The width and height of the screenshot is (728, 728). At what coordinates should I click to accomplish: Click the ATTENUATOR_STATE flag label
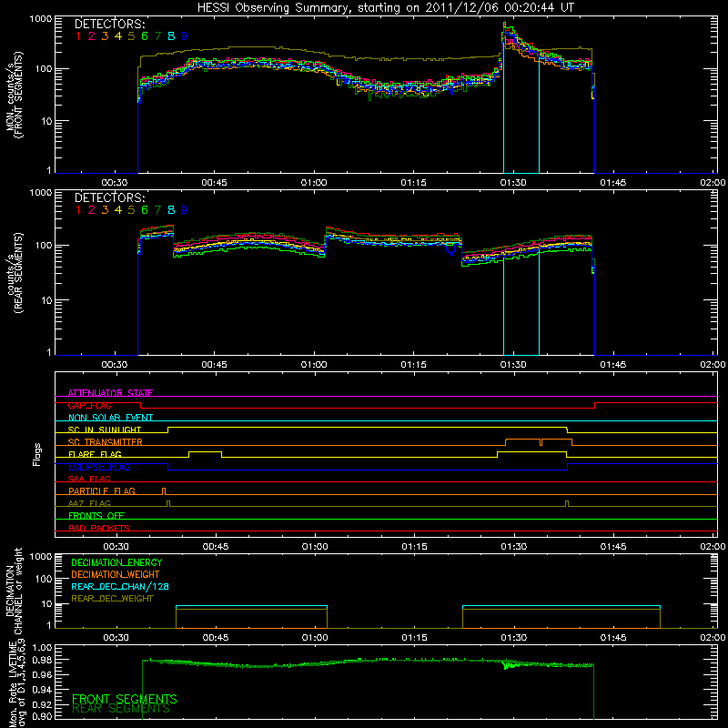110,393
